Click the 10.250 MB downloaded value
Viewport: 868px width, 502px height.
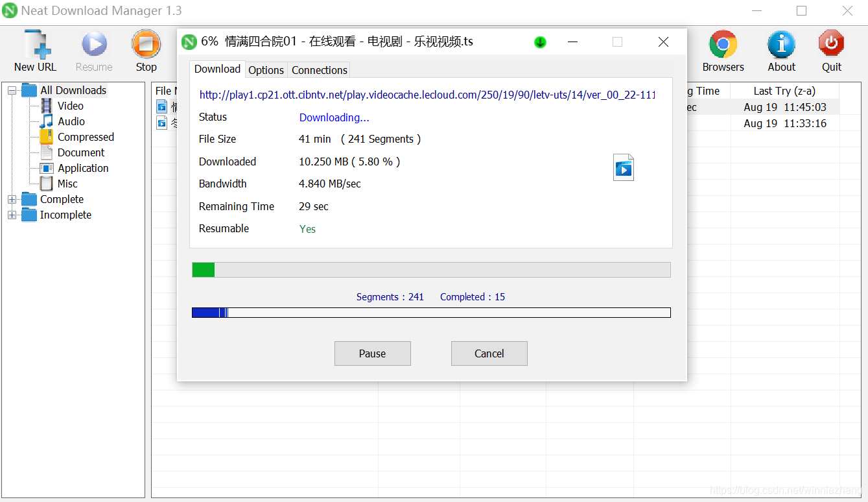[349, 161]
